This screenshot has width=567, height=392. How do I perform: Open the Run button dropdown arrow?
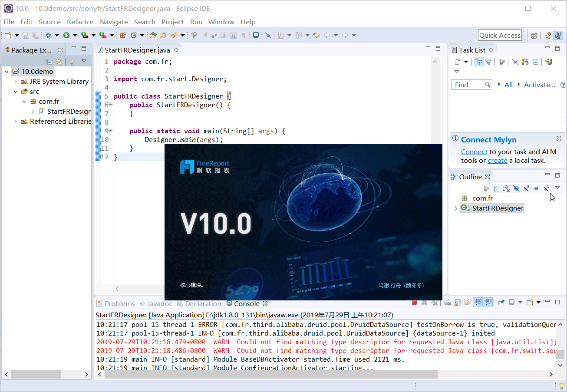click(x=75, y=35)
